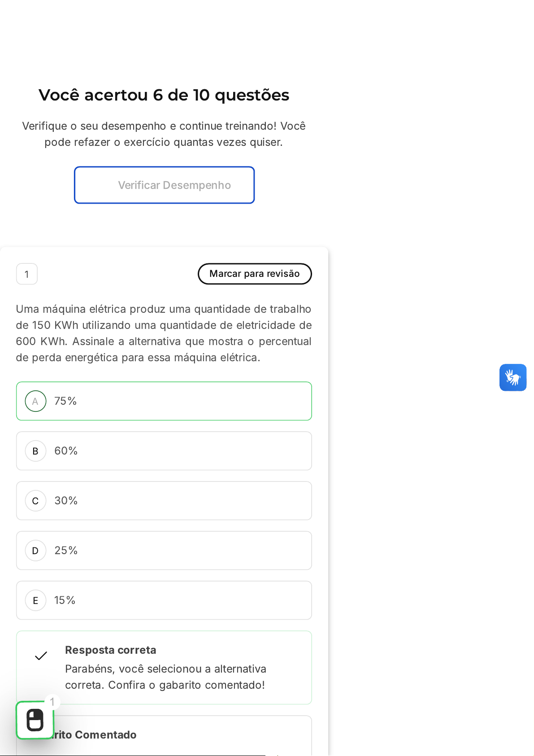Open the Libras sign language accessibility widget
Image resolution: width=534 pixels, height=756 pixels.
(x=512, y=377)
